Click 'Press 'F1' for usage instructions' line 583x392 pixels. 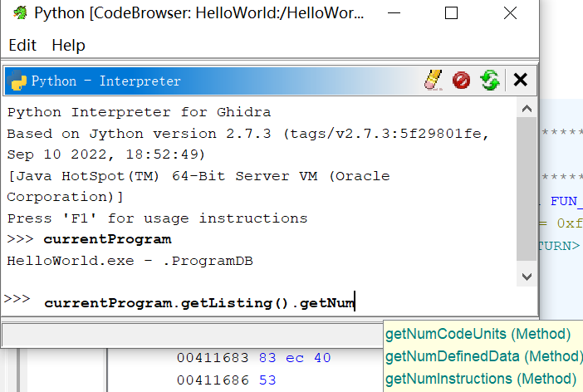tap(157, 218)
